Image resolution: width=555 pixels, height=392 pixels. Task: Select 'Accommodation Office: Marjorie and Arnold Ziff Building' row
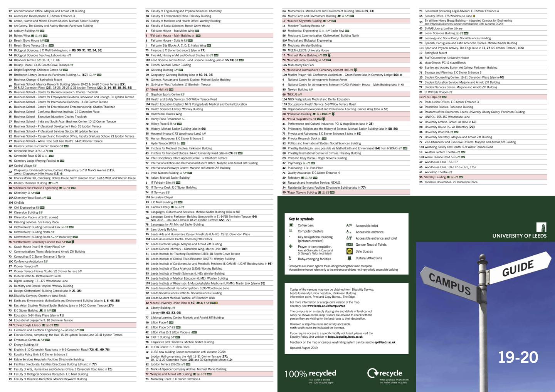click(x=72, y=11)
